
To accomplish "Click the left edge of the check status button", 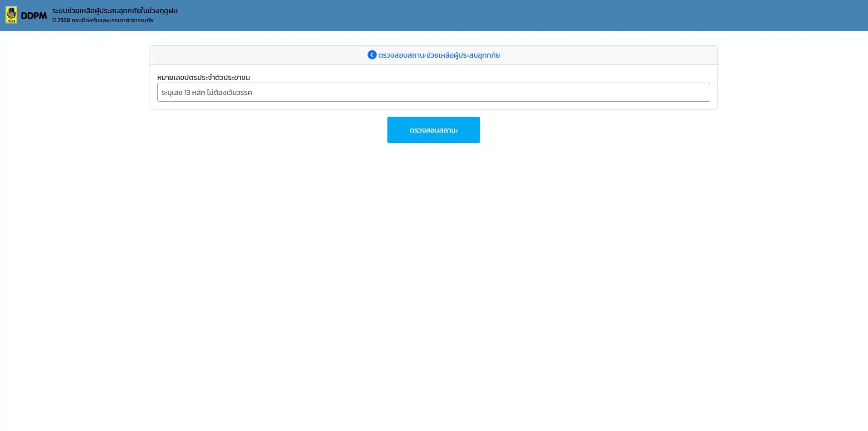I will click(393, 130).
